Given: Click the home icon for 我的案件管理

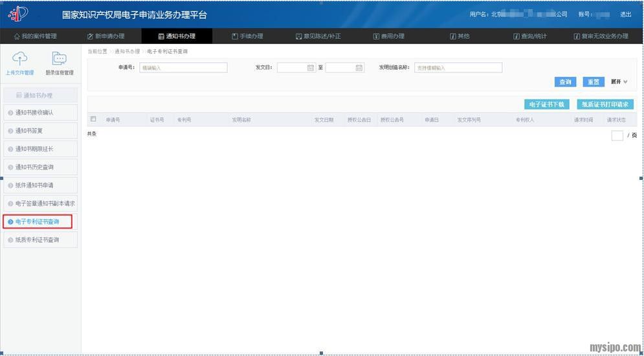Looking at the screenshot, I should [17, 36].
